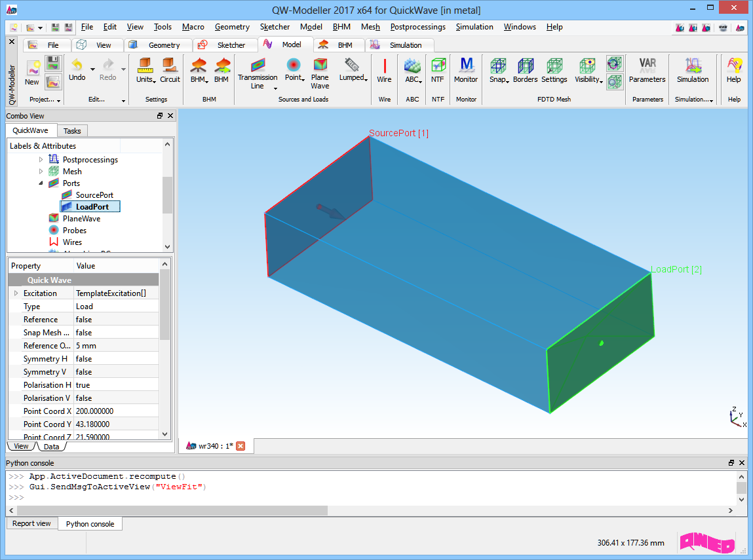
Task: Select Wires in the tree
Action: pos(72,242)
